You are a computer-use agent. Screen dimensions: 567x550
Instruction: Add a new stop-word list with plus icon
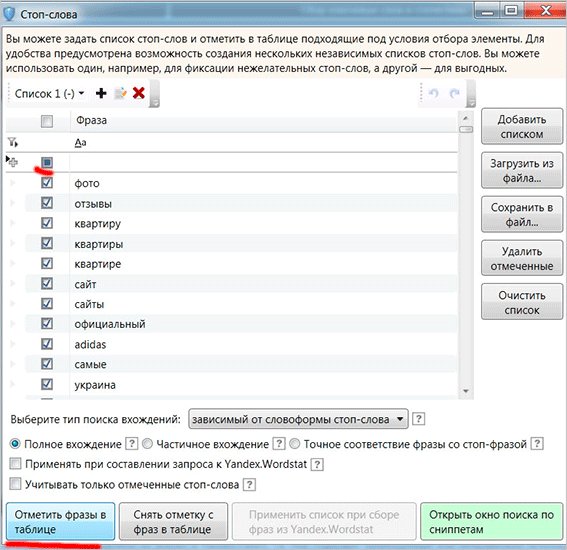tap(101, 93)
